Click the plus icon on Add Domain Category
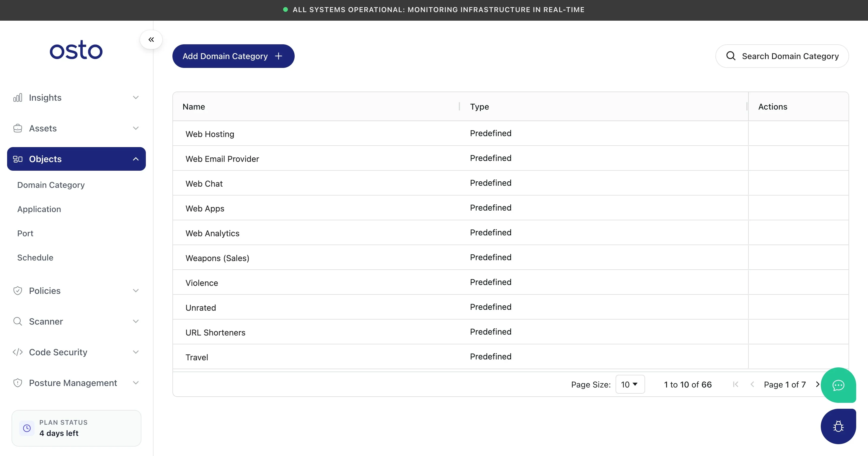The height and width of the screenshot is (456, 868). coord(278,56)
